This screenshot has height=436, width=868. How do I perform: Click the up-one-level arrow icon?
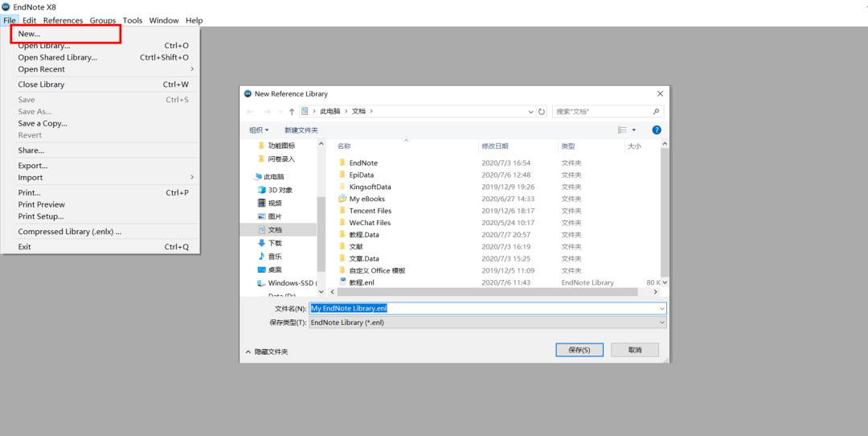(292, 111)
